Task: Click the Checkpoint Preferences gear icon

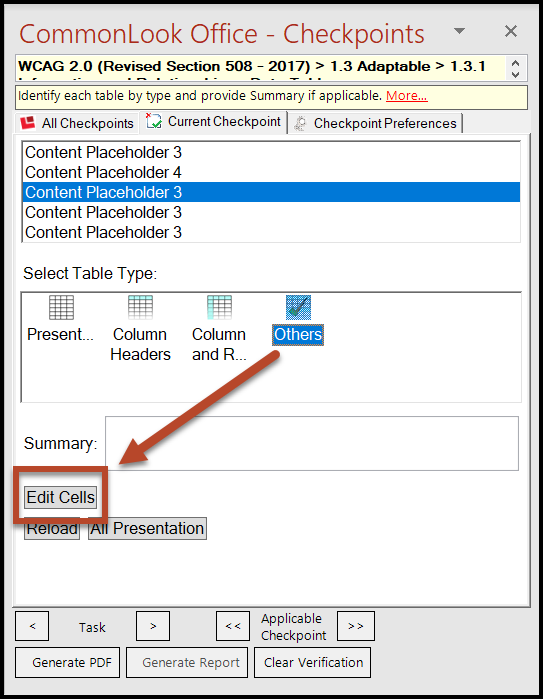Action: pyautogui.click(x=300, y=123)
